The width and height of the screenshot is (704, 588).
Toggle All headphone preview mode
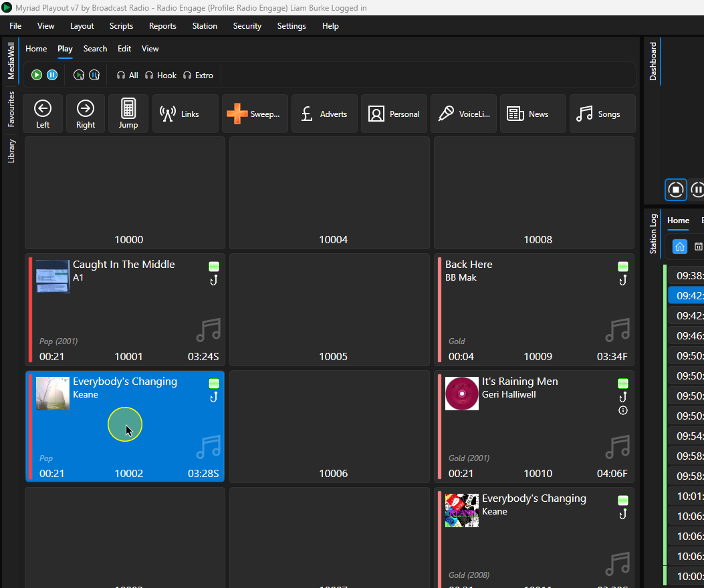pos(127,76)
